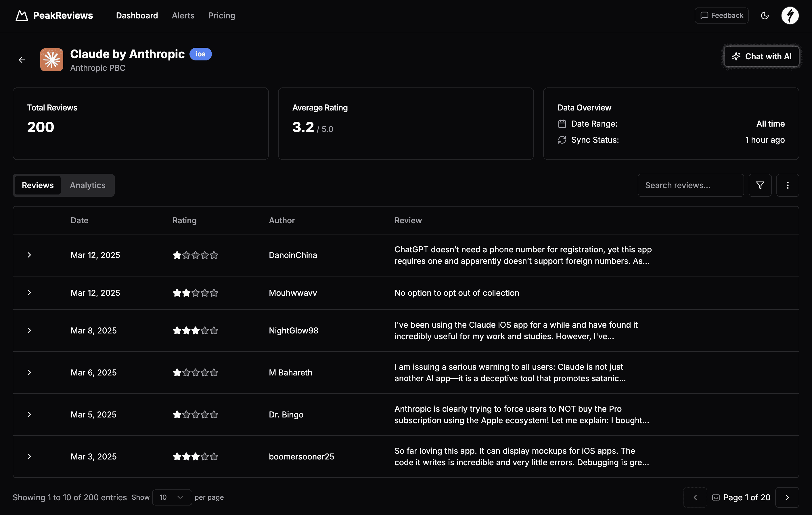
Task: Click the three-star rating for boomersooner25
Action: click(x=196, y=457)
